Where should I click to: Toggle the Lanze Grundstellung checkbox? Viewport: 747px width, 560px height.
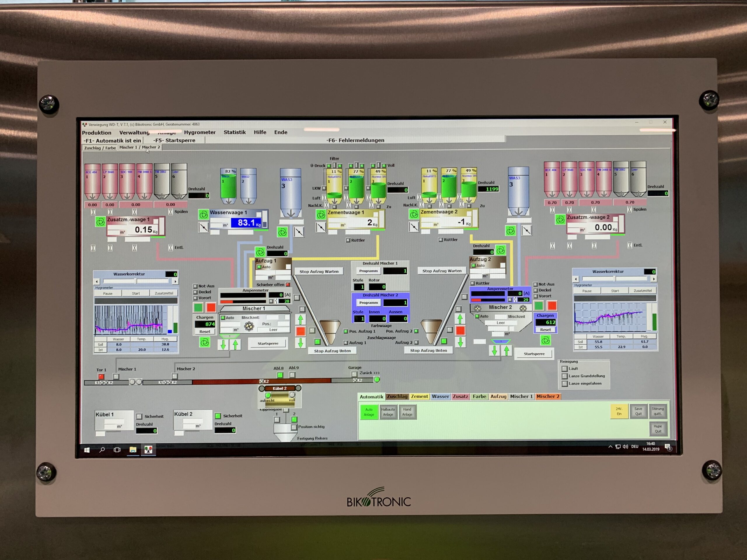pos(564,376)
